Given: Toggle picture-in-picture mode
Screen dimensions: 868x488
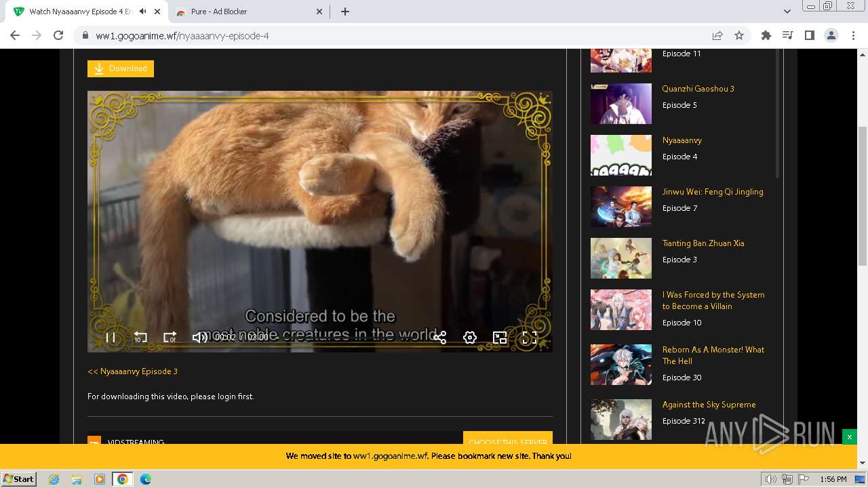Looking at the screenshot, I should pyautogui.click(x=500, y=338).
